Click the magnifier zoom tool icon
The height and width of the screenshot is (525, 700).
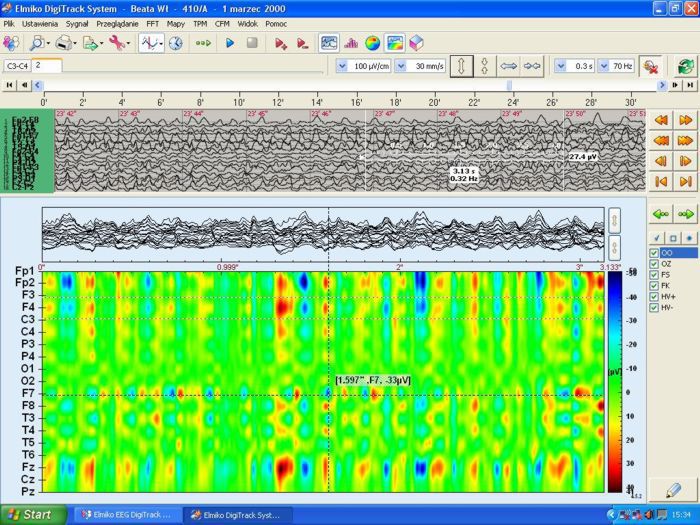pos(37,43)
